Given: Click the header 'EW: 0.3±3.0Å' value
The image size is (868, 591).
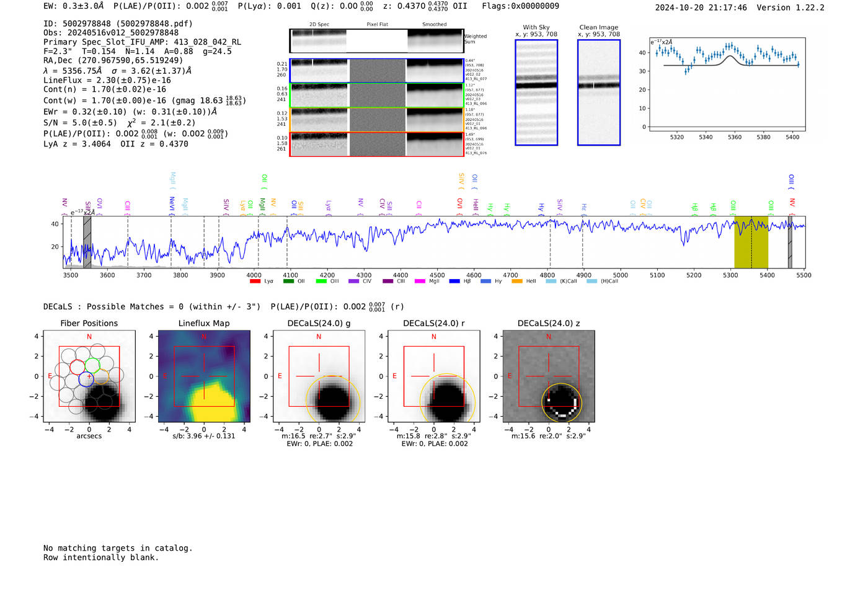Looking at the screenshot, I should (74, 6).
